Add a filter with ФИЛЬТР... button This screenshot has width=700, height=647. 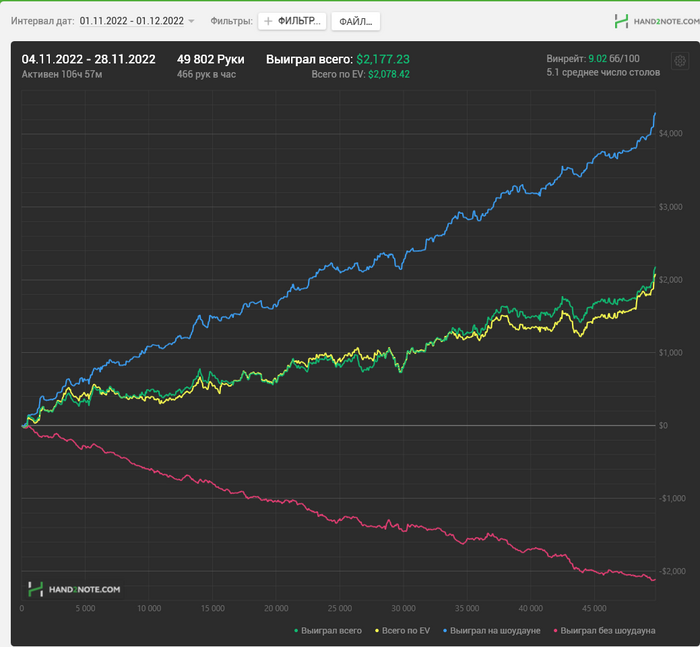(x=292, y=21)
